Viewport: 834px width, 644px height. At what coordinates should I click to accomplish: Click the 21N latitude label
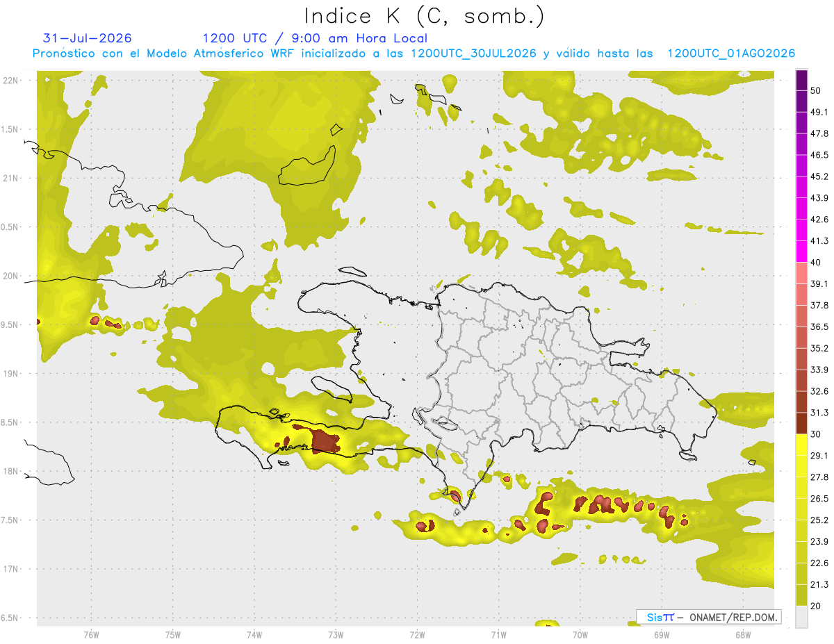coord(10,179)
